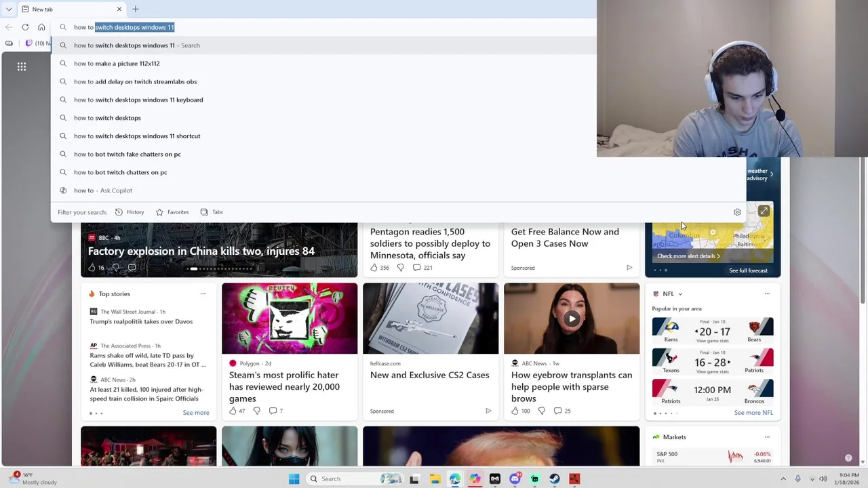
Task: Filter search by Favorites
Action: pyautogui.click(x=172, y=212)
